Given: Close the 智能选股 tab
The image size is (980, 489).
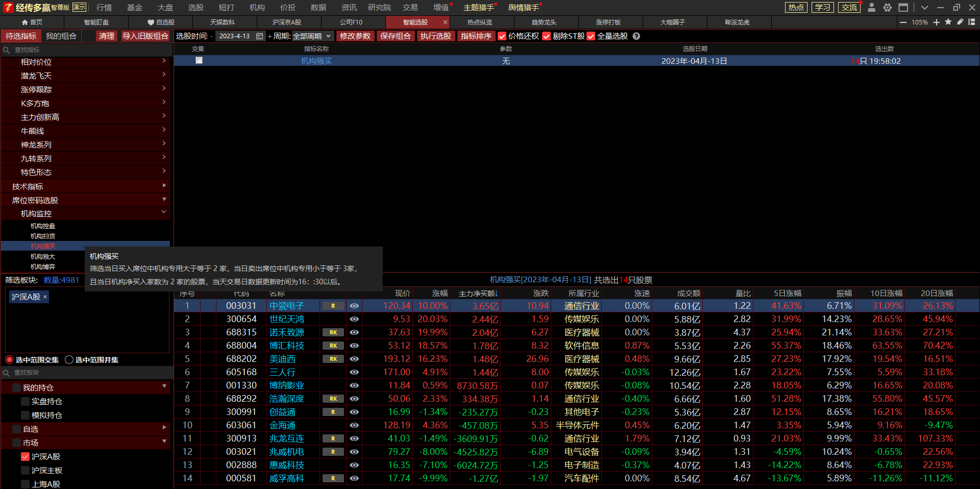Looking at the screenshot, I should 445,22.
